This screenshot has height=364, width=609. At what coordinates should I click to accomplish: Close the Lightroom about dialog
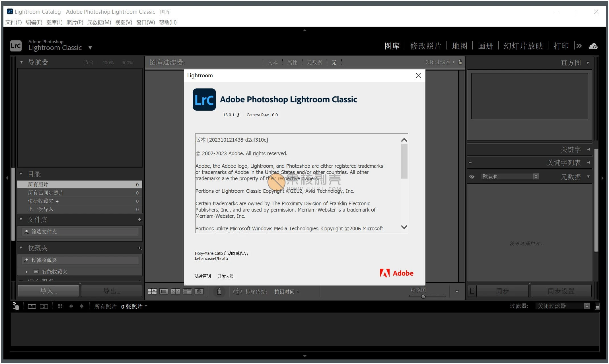[418, 75]
